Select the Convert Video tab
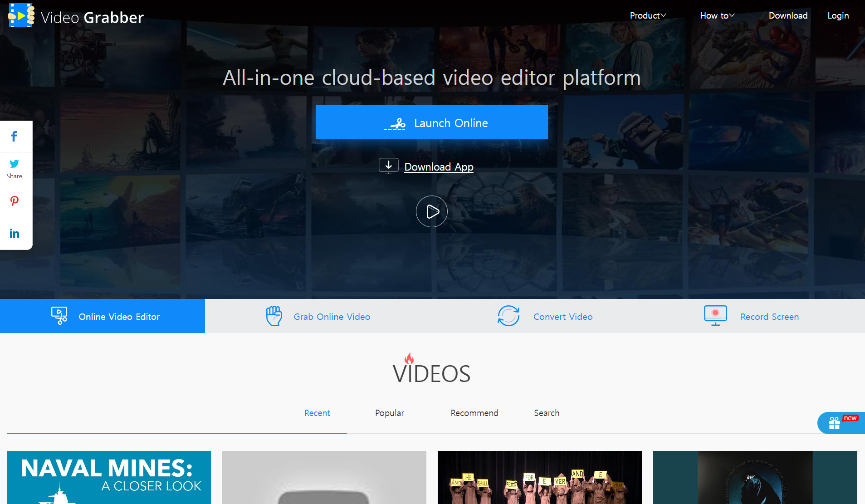This screenshot has width=865, height=504. coord(545,316)
